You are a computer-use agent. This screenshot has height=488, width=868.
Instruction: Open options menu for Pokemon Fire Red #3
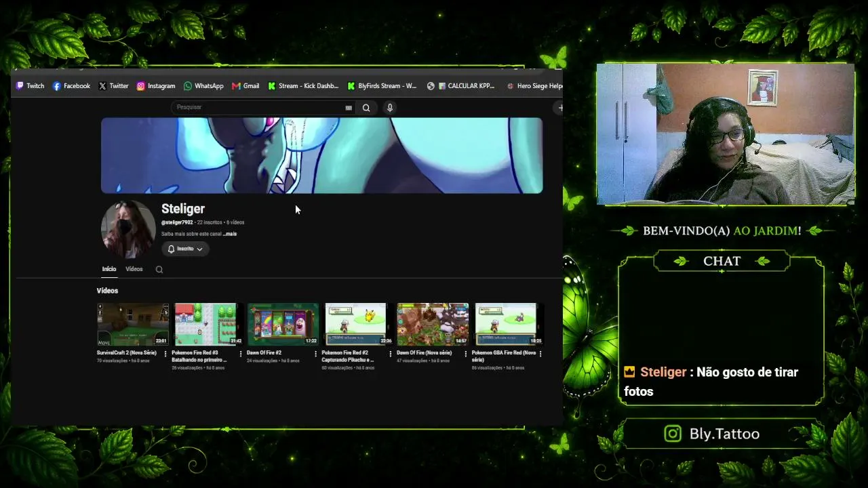[x=240, y=354]
